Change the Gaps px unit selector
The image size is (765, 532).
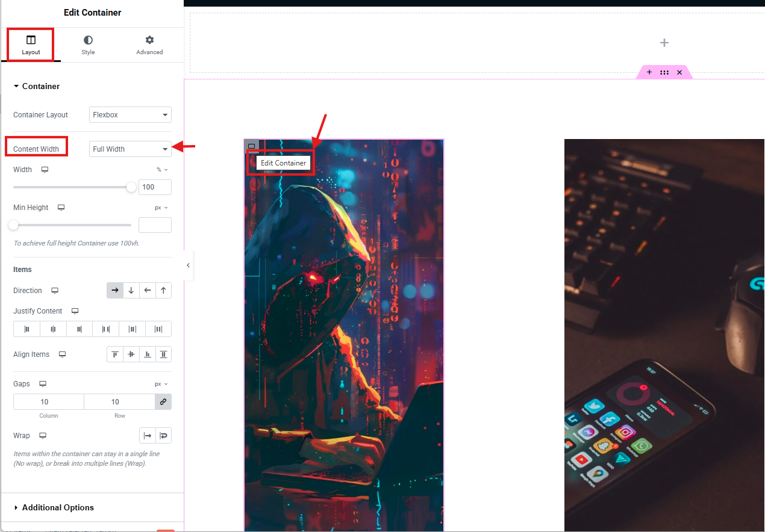161,384
